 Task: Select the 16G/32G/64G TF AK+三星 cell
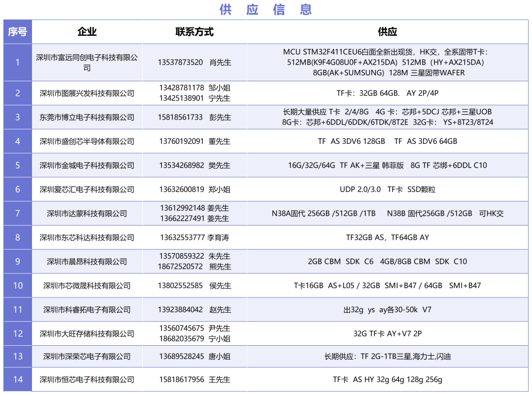(x=388, y=165)
